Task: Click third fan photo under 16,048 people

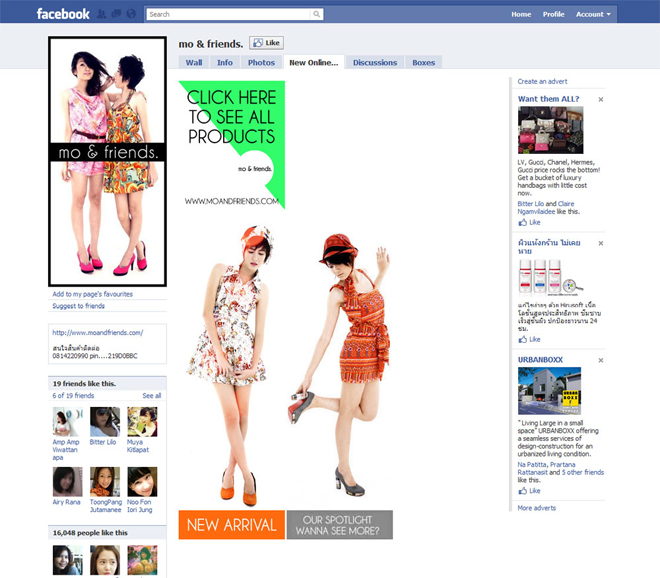Action: click(142, 560)
